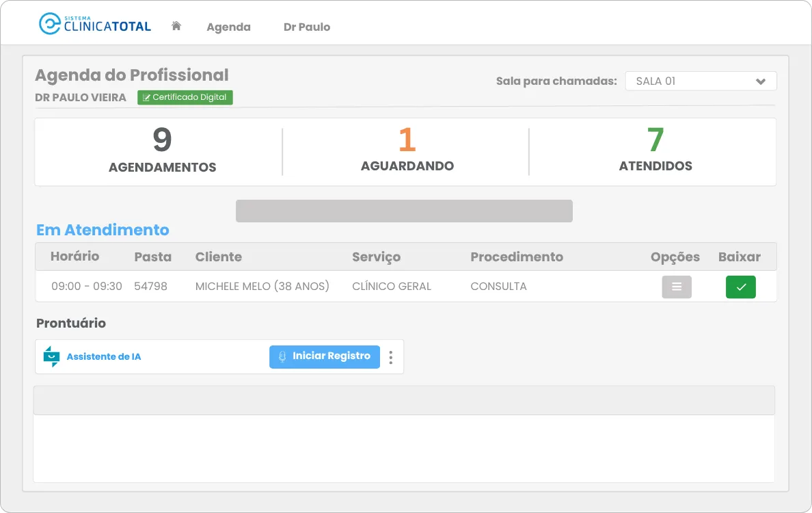The width and height of the screenshot is (812, 513).
Task: Click the Procedimento column header
Action: pyautogui.click(x=517, y=256)
